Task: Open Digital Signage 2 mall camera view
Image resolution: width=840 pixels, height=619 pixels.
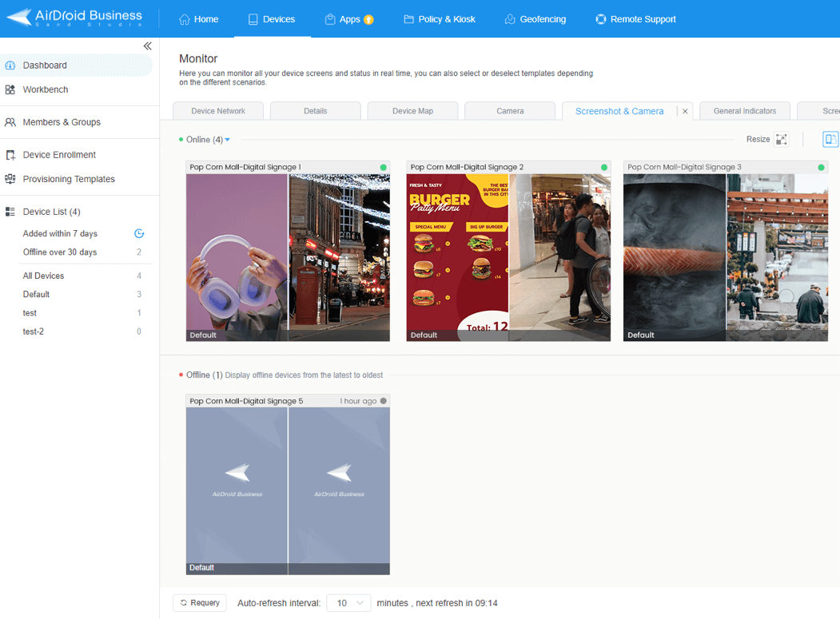Action: coord(559,257)
